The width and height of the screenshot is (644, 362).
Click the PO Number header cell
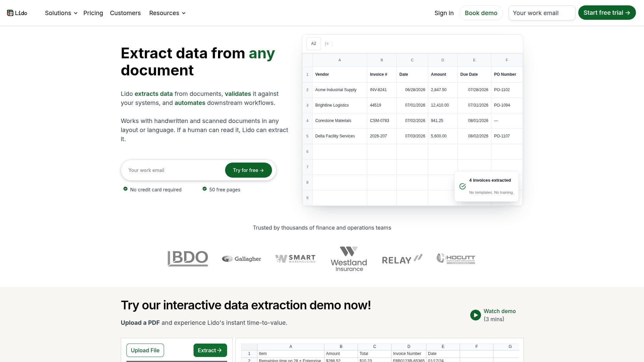[507, 74]
